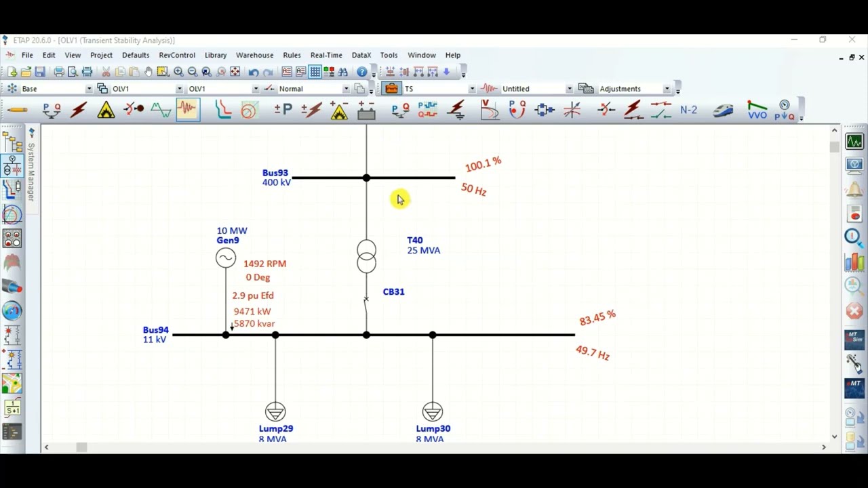Open the Help question mark icon

[362, 72]
